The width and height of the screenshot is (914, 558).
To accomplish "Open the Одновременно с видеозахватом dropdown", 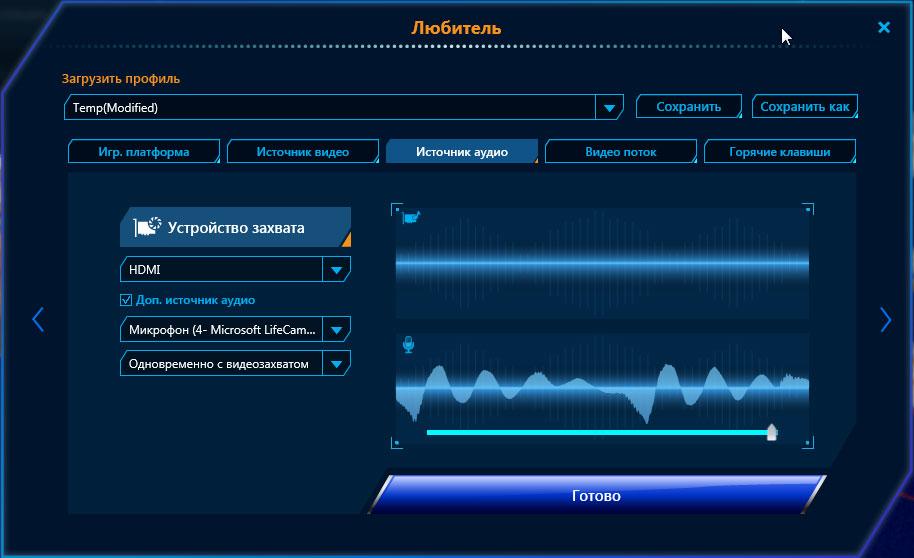I will pyautogui.click(x=336, y=364).
